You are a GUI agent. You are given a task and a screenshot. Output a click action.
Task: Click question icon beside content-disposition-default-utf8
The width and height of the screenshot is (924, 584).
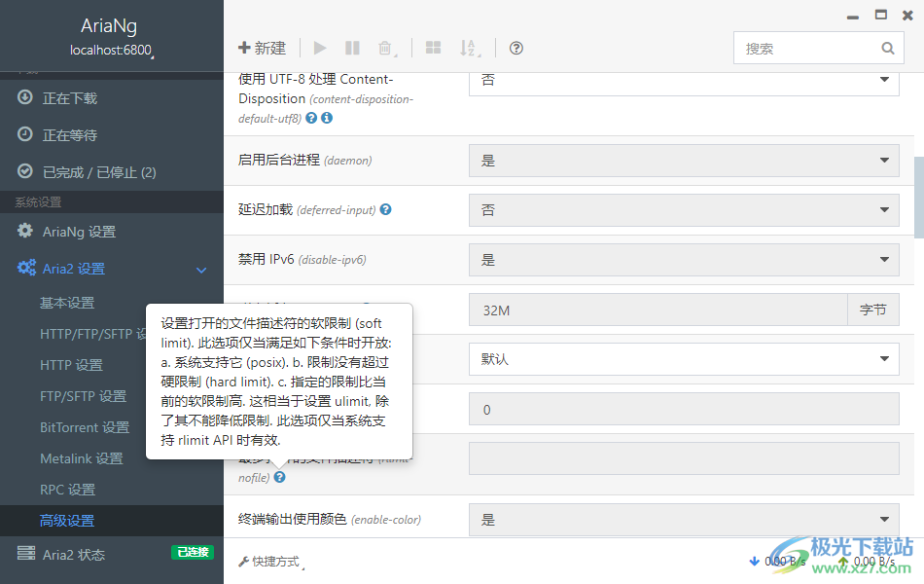click(x=312, y=118)
